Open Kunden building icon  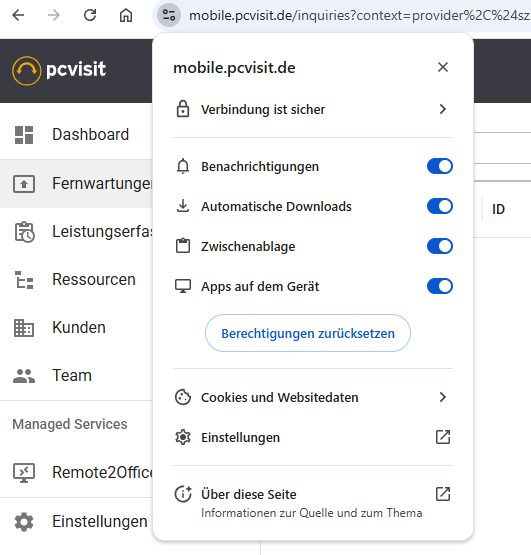[x=24, y=328]
